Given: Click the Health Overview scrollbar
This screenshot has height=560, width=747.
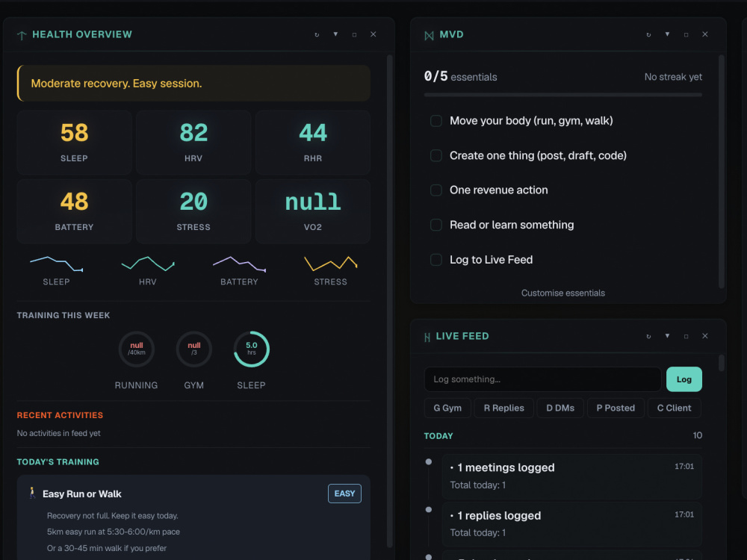Looking at the screenshot, I should [389, 301].
